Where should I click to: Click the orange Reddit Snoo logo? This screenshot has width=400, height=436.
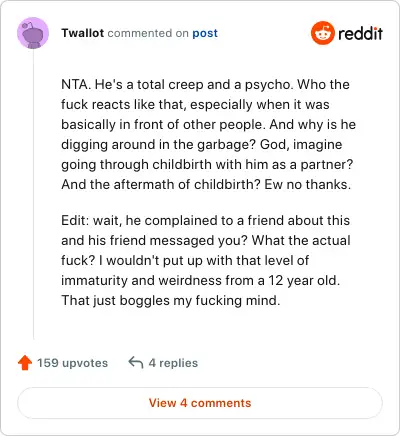click(322, 33)
